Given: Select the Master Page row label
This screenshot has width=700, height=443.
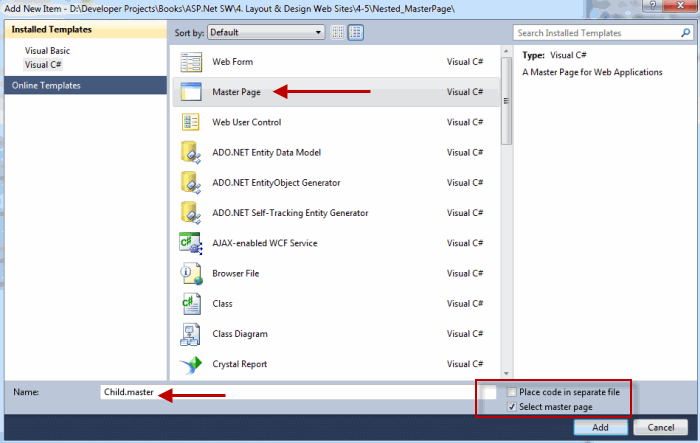Looking at the screenshot, I should pyautogui.click(x=236, y=92).
